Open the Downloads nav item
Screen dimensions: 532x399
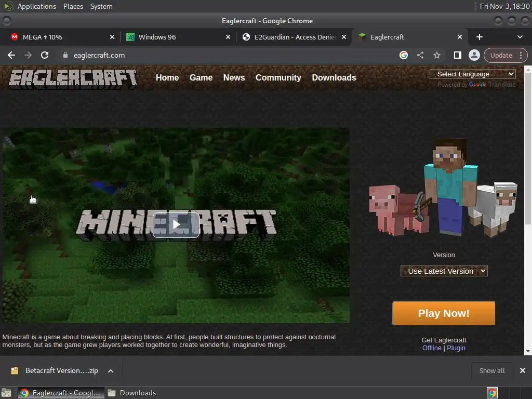click(x=334, y=78)
